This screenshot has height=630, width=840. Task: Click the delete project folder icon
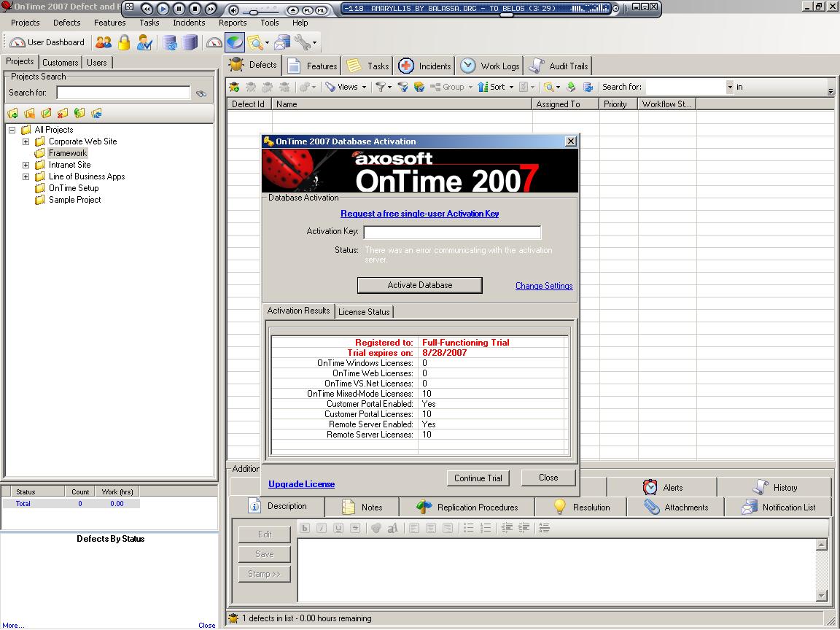[x=63, y=113]
